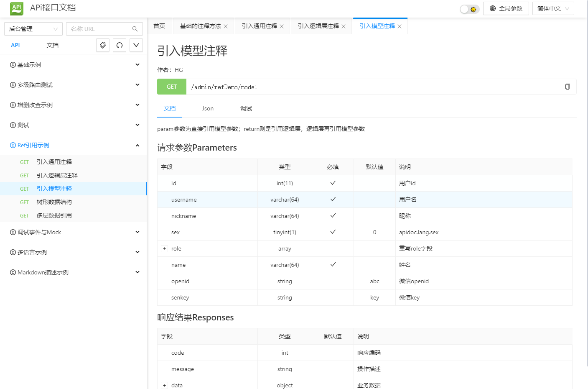
Task: Close the 基础的注释方法 tab
Action: click(226, 26)
